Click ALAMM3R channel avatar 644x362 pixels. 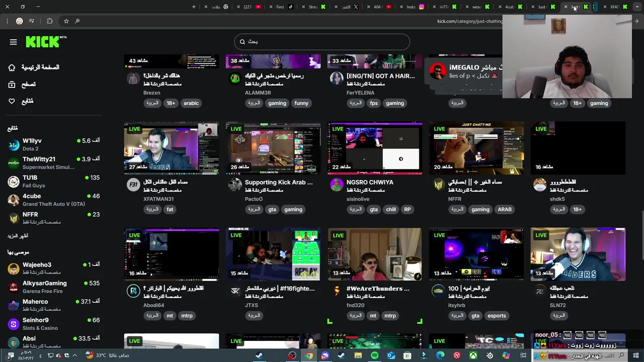coord(235,78)
